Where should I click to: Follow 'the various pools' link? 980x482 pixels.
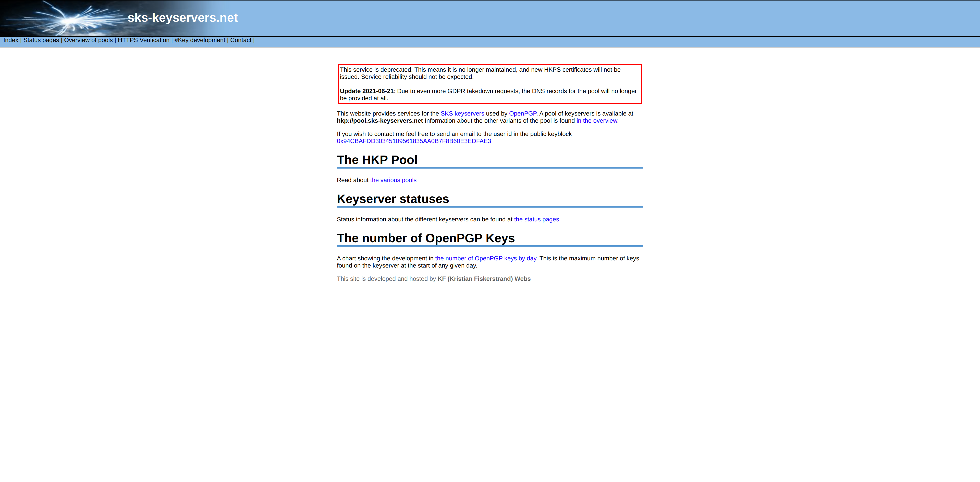point(393,180)
